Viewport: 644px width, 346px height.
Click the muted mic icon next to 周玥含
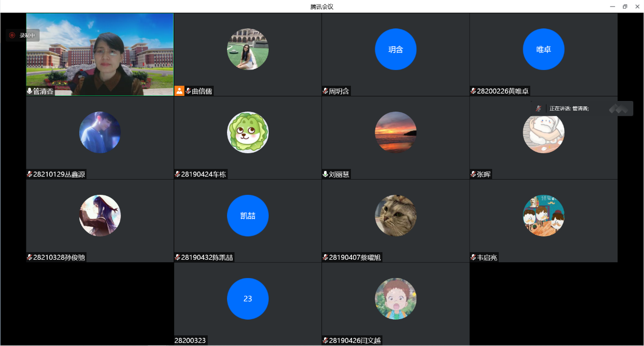(x=325, y=91)
